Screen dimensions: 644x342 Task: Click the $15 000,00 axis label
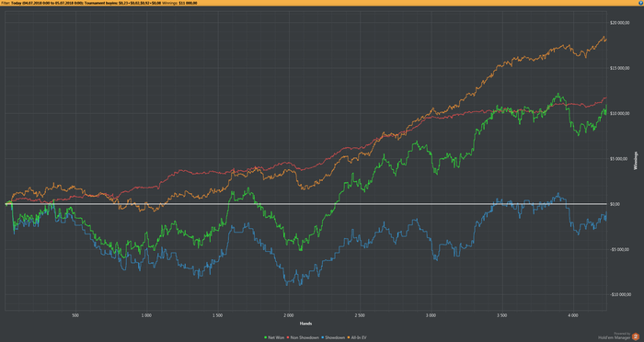tap(619, 68)
